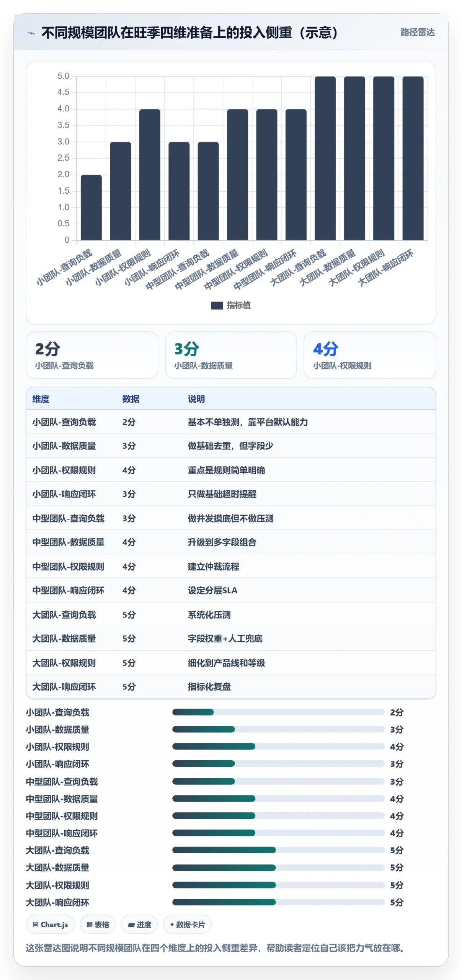This screenshot has height=980, width=462.
Task: Click the 大团队-响应闭环 progress bar
Action: tap(278, 902)
